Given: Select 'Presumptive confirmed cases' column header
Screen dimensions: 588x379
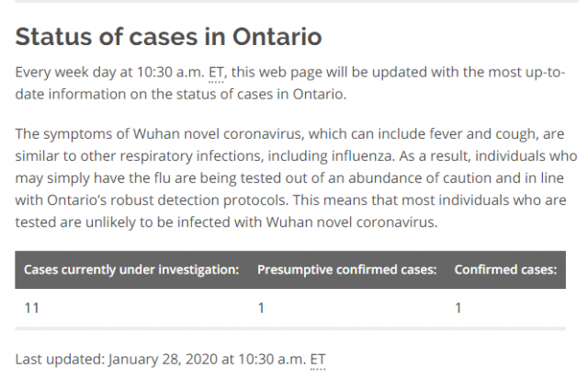Looking at the screenshot, I should (x=347, y=270).
